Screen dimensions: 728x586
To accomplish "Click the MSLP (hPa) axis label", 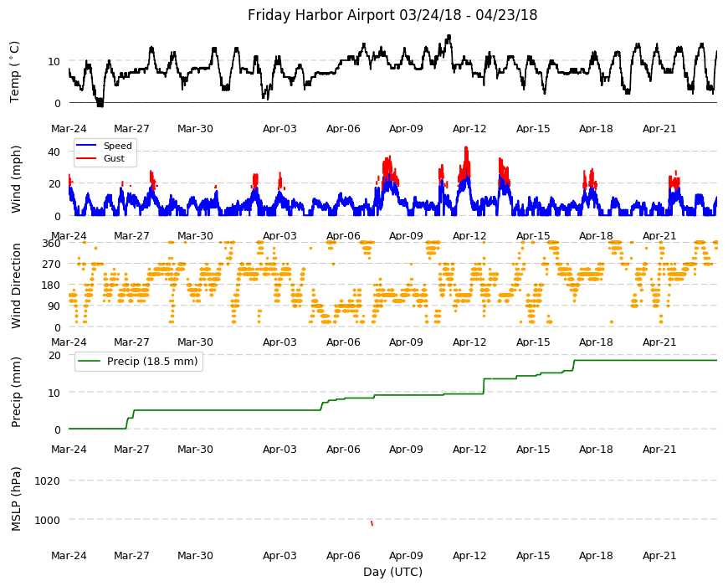I will click(x=16, y=499).
